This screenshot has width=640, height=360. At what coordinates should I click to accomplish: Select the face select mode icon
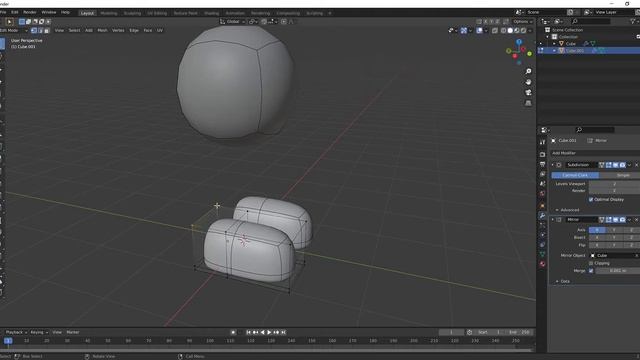pos(47,30)
